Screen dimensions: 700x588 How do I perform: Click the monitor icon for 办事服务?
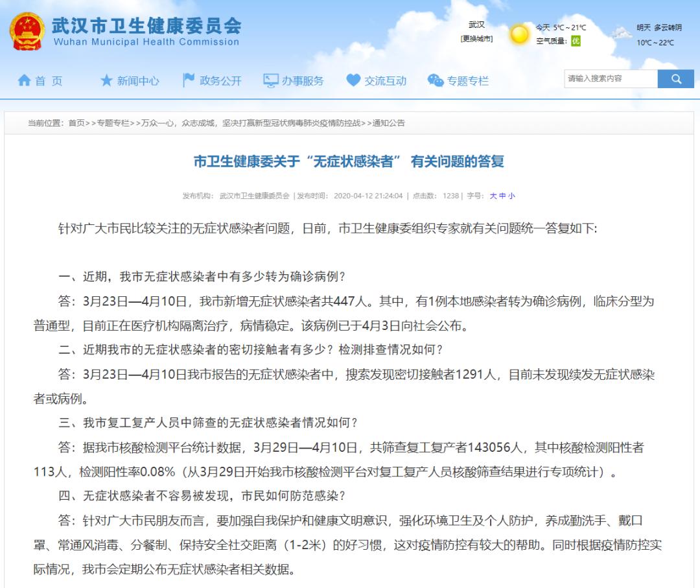pos(270,80)
